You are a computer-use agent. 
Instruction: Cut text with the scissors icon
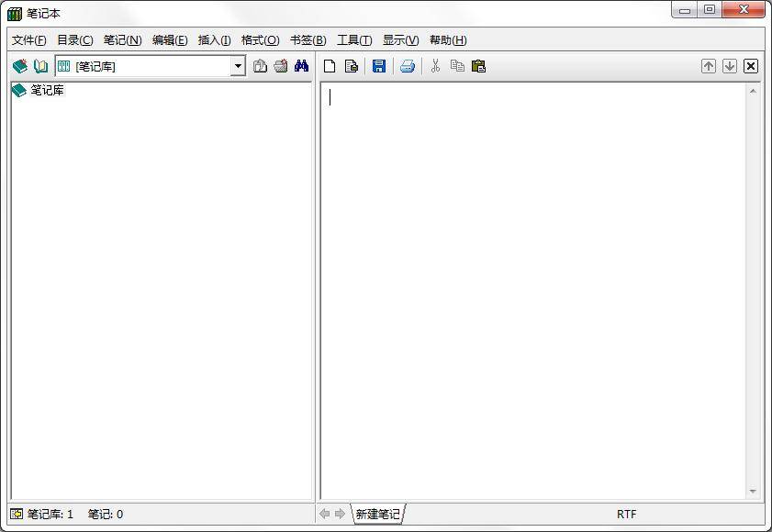435,65
